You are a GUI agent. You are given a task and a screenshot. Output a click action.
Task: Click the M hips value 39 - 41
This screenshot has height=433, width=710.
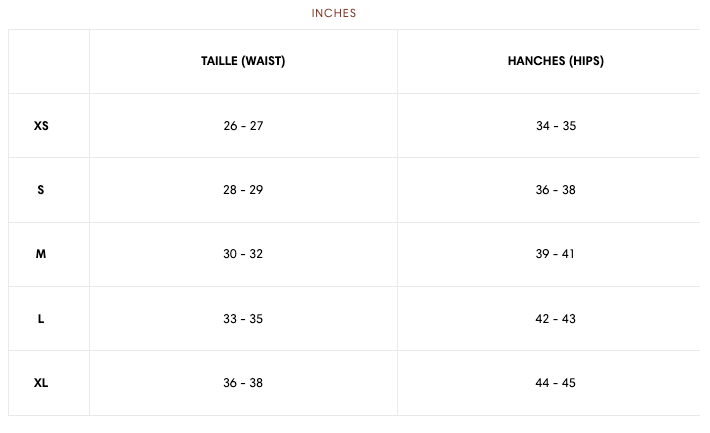[556, 254]
